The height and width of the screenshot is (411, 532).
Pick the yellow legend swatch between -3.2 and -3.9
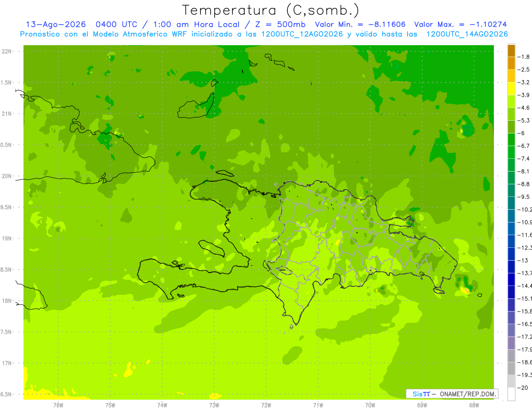tap(511, 89)
